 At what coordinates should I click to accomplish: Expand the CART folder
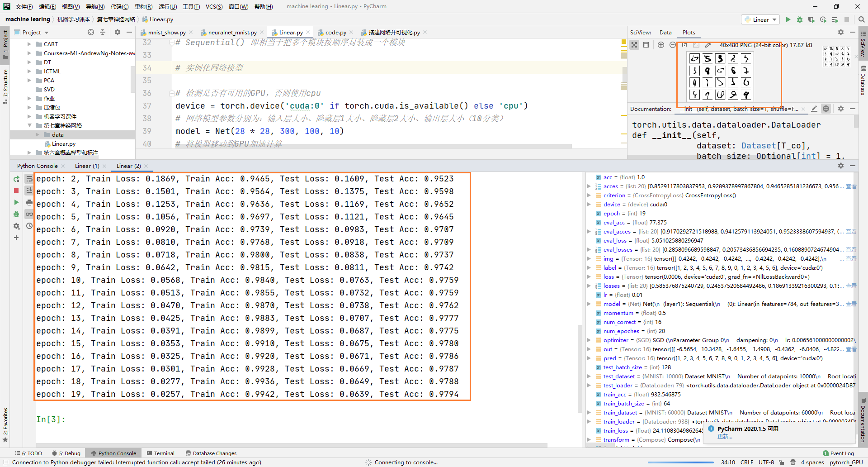(x=29, y=44)
